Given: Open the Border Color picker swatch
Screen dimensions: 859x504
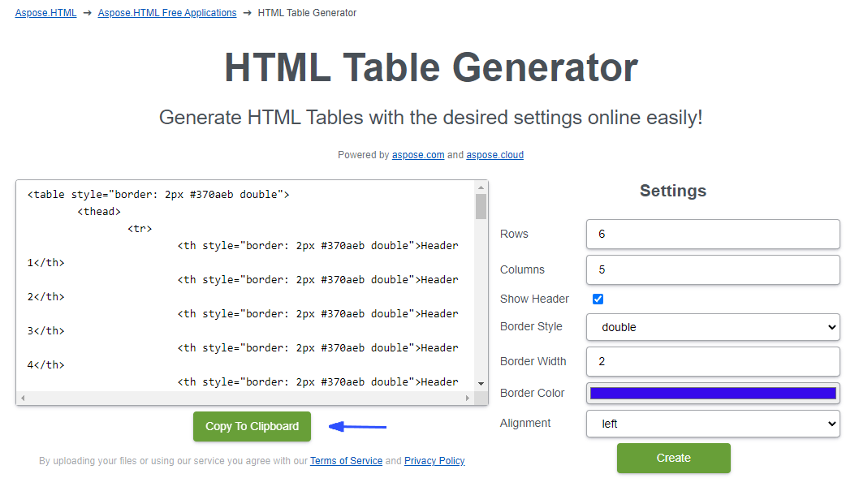Looking at the screenshot, I should (713, 394).
